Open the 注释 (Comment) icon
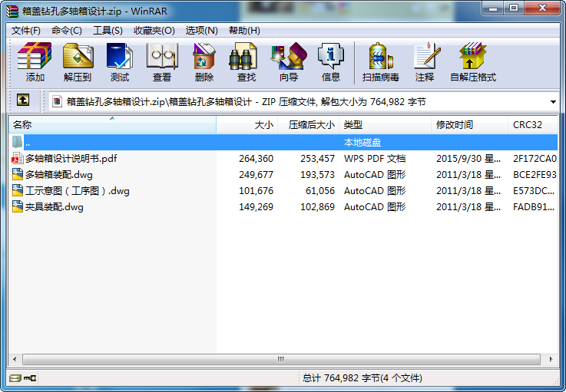 pyautogui.click(x=427, y=56)
